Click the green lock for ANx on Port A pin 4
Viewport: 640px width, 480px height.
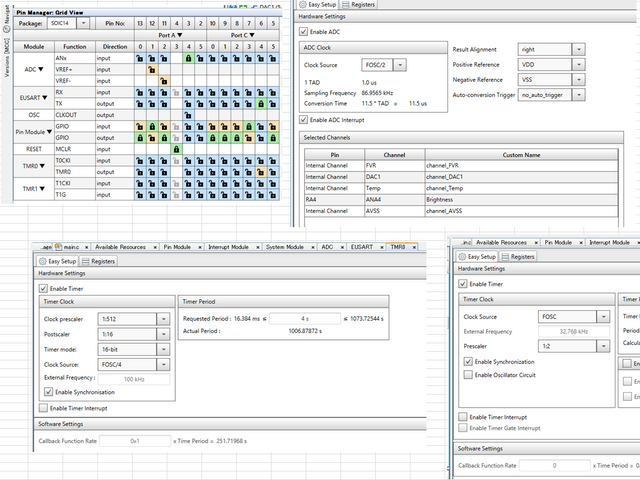tap(189, 59)
